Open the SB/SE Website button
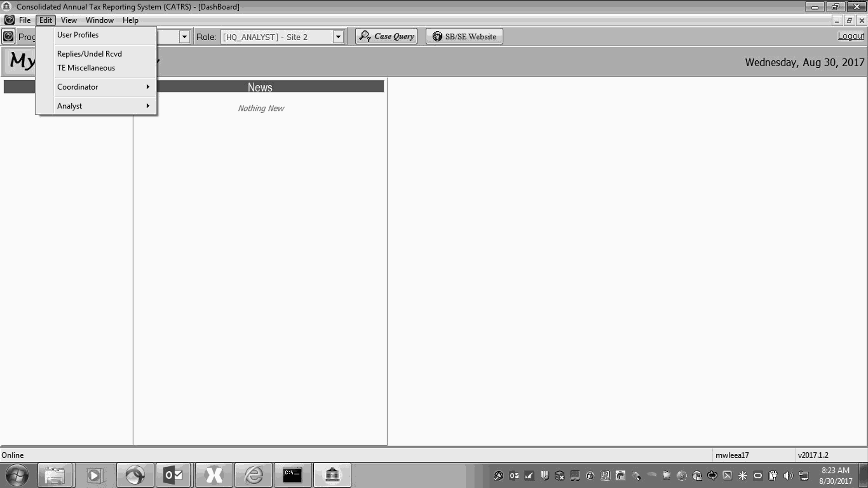This screenshot has width=868, height=488. 464,36
